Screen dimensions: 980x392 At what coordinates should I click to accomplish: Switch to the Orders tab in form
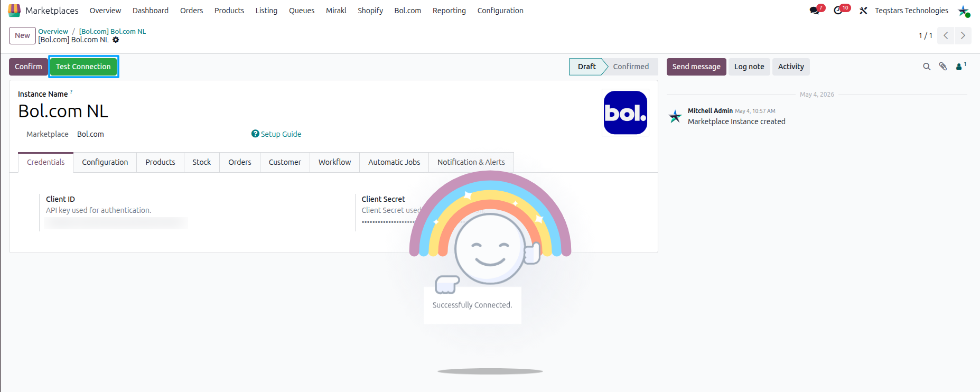coord(240,162)
